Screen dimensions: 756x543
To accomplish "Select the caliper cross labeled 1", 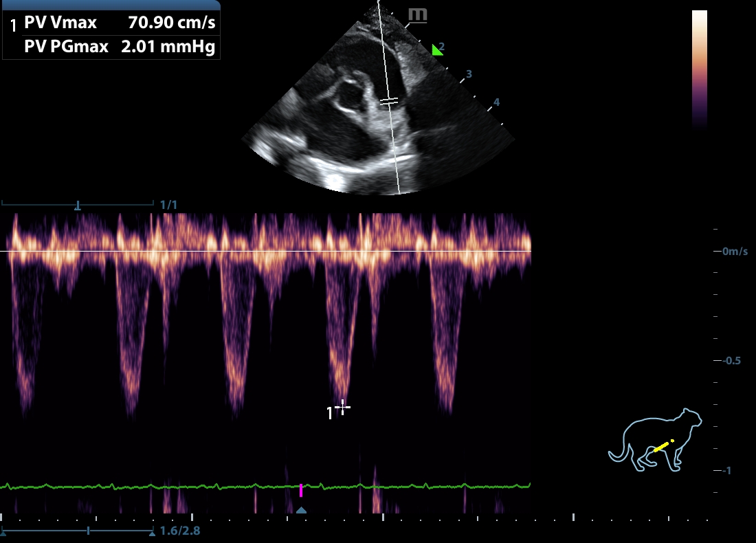I will click(342, 408).
